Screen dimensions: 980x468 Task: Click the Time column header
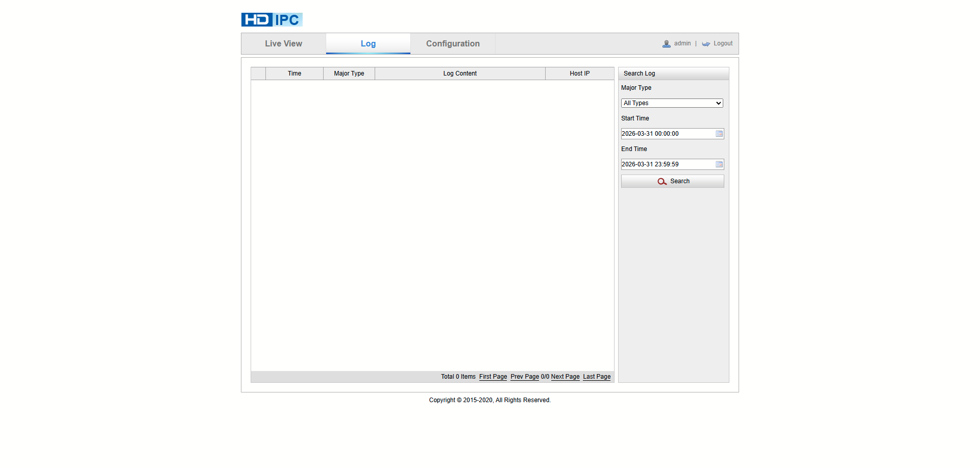pos(295,73)
